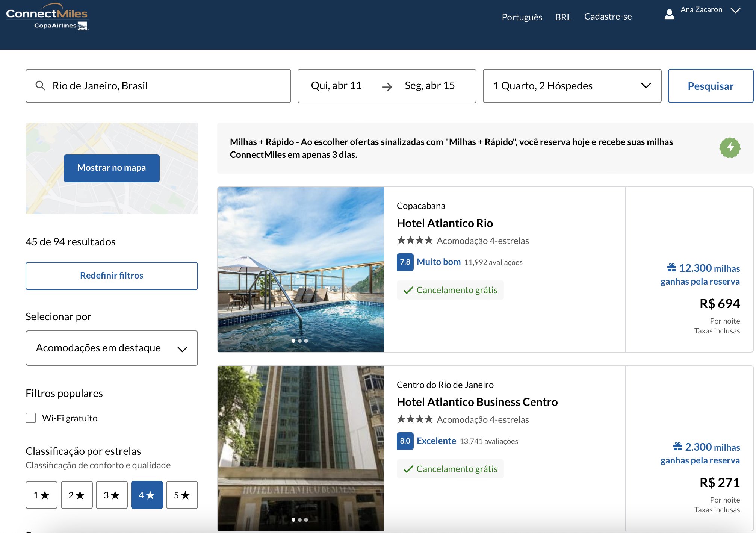This screenshot has height=533, width=756.
Task: Open the Acomodações em destaque sort dropdown
Action: [112, 348]
